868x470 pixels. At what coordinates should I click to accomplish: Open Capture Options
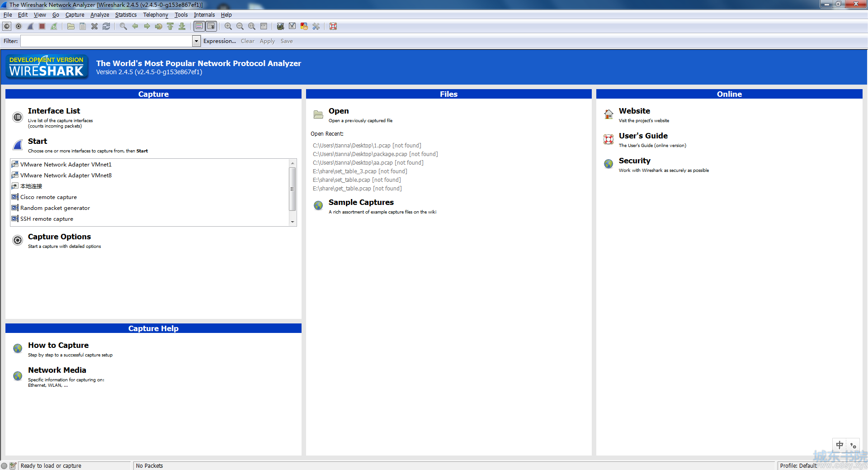[59, 237]
